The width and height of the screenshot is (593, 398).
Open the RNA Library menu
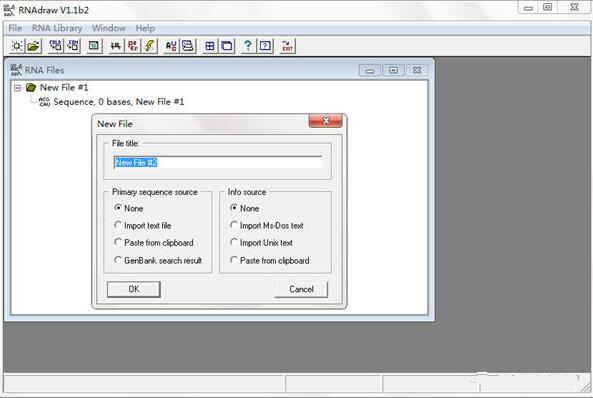(57, 28)
